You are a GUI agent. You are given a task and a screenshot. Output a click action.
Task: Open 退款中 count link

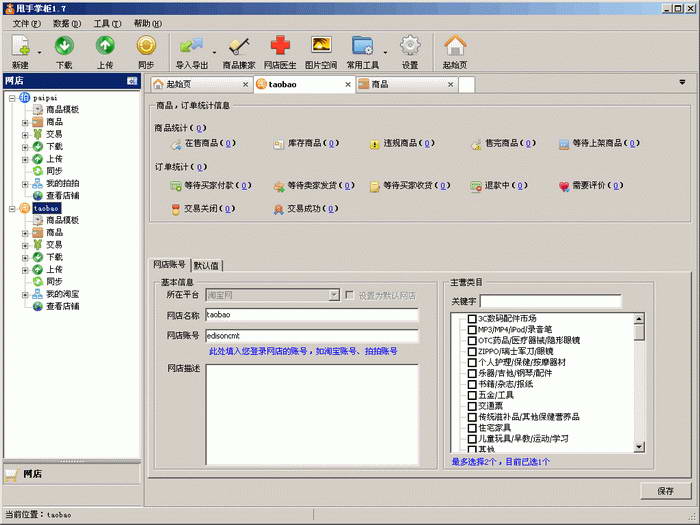click(x=520, y=185)
